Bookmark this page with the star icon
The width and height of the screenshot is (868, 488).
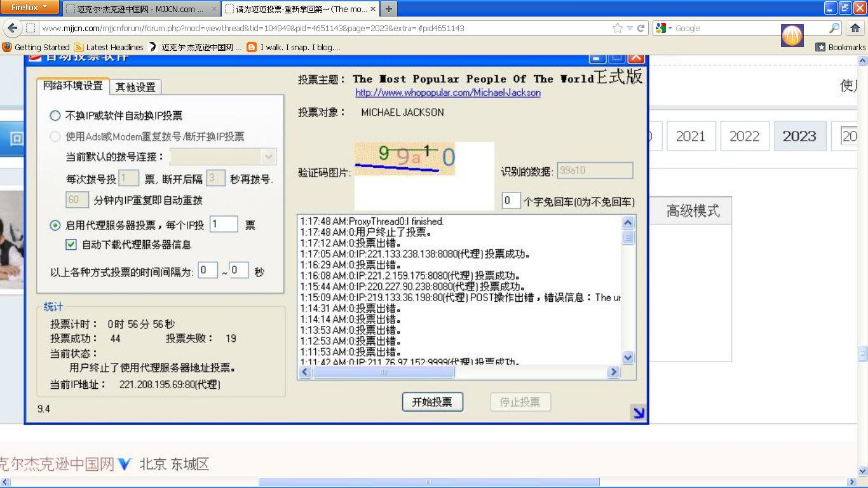[x=617, y=29]
